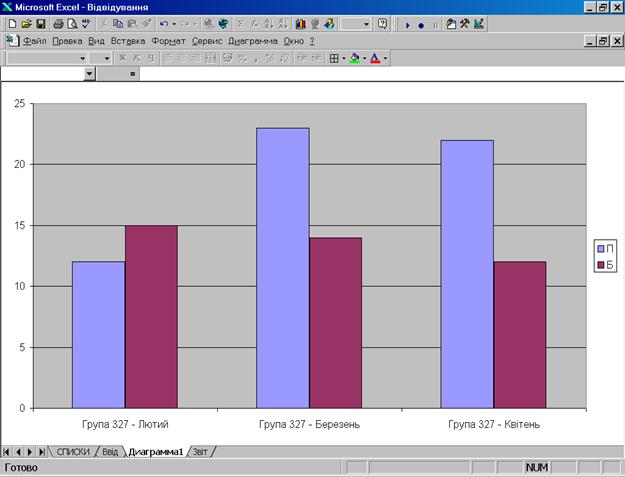Select the Березень purple П bar
The width and height of the screenshot is (625, 477).
coord(282,267)
